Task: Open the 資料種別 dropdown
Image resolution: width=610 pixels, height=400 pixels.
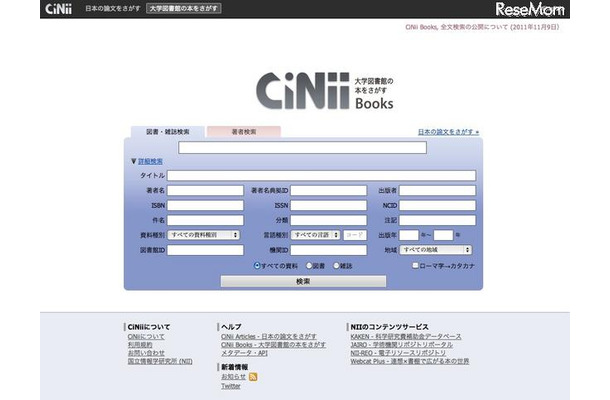Action: point(203,235)
